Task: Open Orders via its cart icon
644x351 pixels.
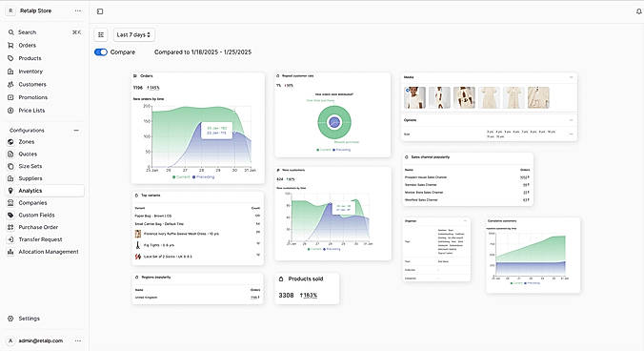Action: coord(10,45)
